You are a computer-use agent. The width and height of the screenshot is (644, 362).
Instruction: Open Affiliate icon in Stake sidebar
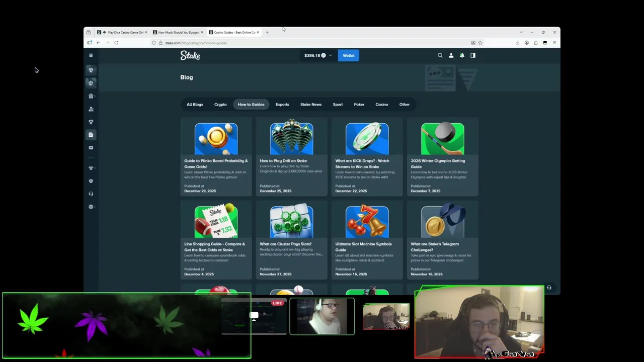click(91, 109)
